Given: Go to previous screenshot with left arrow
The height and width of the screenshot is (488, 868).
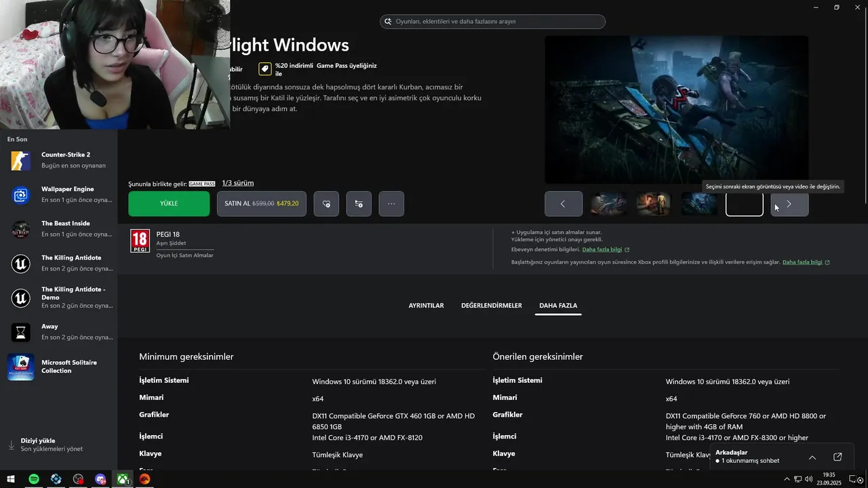Looking at the screenshot, I should pyautogui.click(x=563, y=203).
